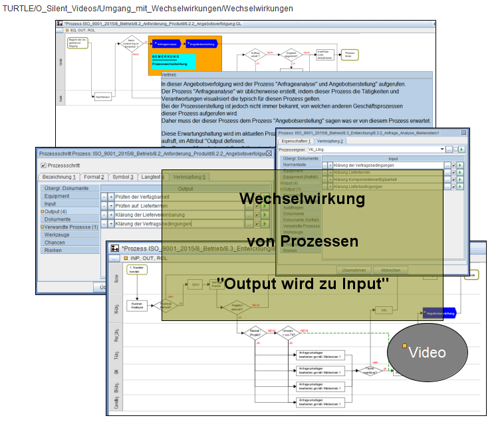Click the lower process window title icon
The height and width of the screenshot is (426, 504).
[115, 249]
